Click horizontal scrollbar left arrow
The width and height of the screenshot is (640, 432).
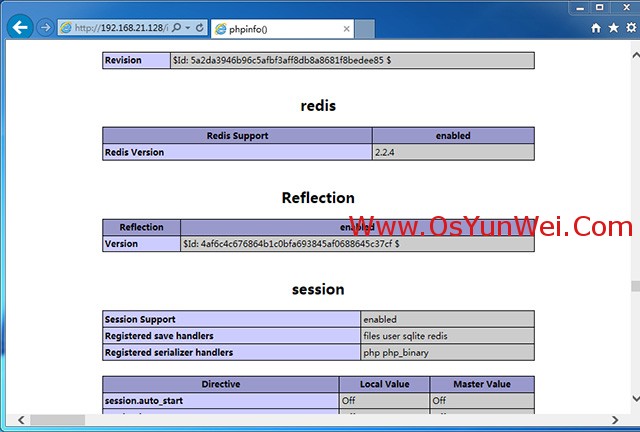pyautogui.click(x=21, y=420)
